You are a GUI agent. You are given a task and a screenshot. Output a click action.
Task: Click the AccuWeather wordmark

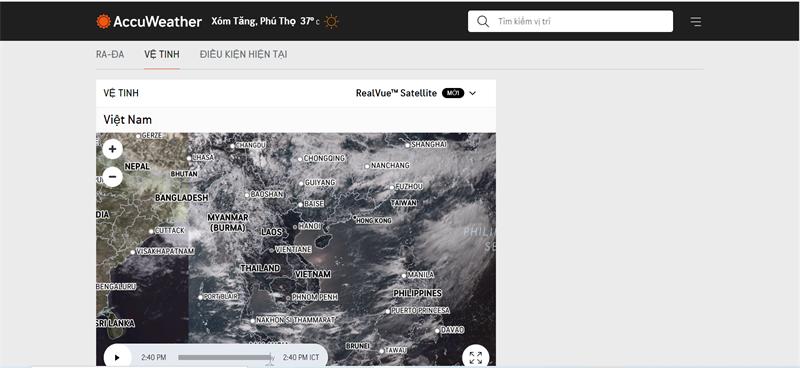point(158,21)
